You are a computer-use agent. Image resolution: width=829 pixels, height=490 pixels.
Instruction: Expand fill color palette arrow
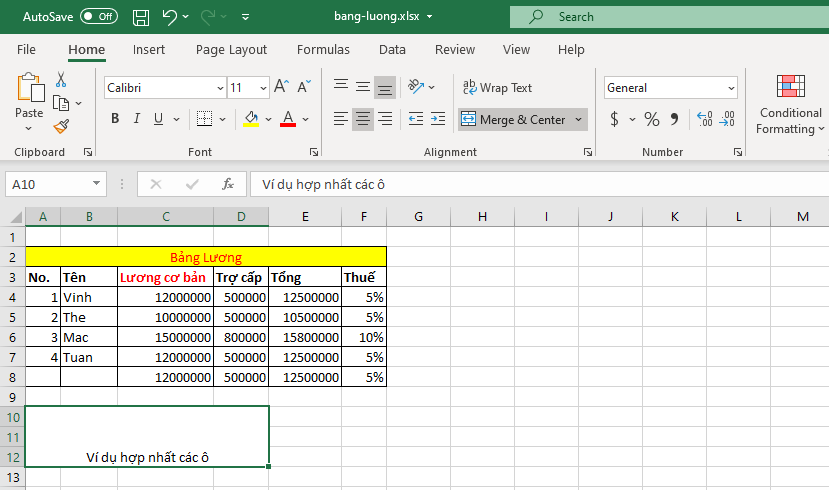click(x=269, y=119)
